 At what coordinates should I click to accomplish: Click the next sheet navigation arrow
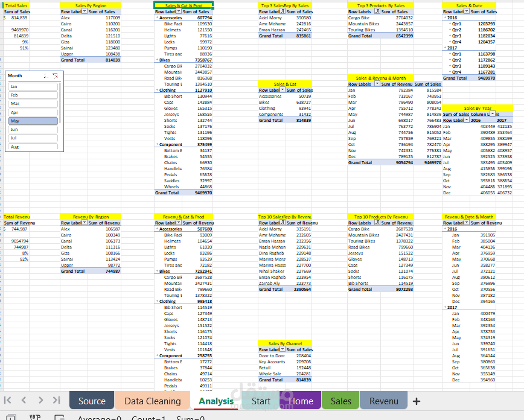coord(40,400)
